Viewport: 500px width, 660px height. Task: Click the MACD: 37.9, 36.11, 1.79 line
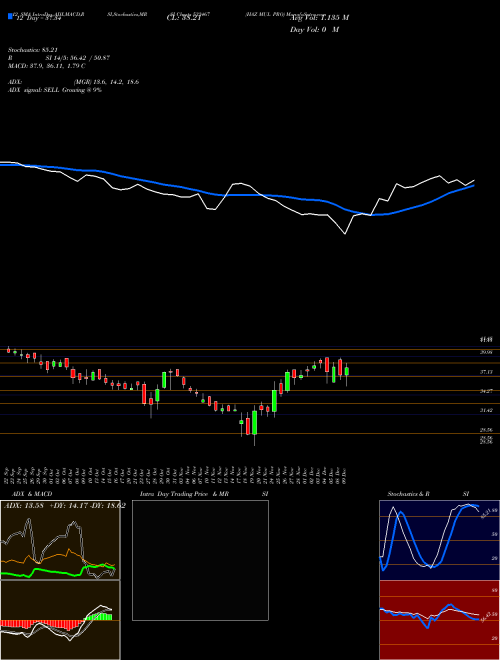[x=47, y=66]
